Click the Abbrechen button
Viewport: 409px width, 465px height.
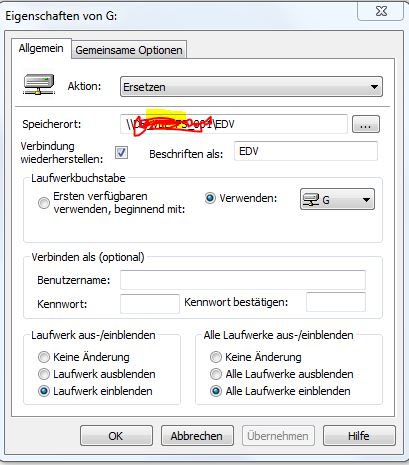tap(197, 436)
